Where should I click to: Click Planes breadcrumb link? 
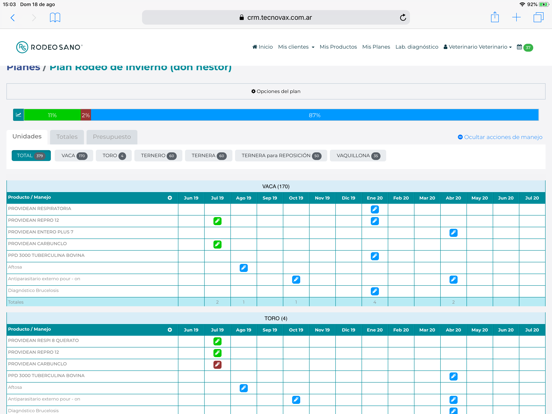point(23,68)
